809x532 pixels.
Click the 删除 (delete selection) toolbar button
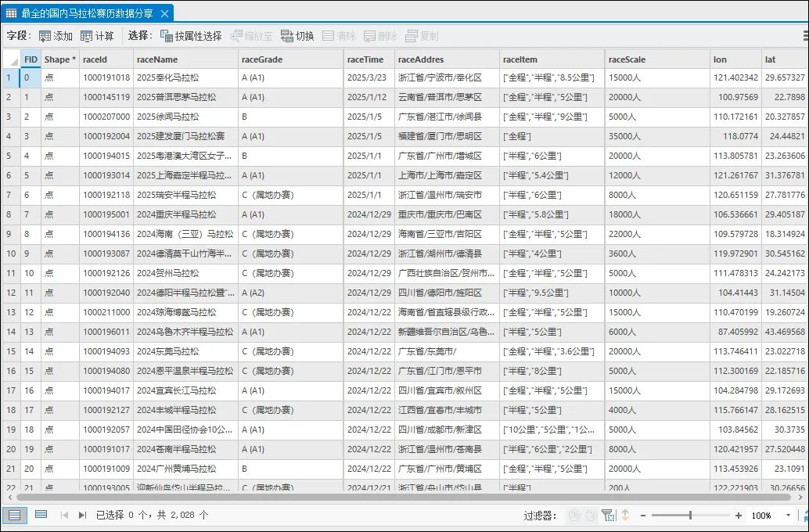(380, 36)
